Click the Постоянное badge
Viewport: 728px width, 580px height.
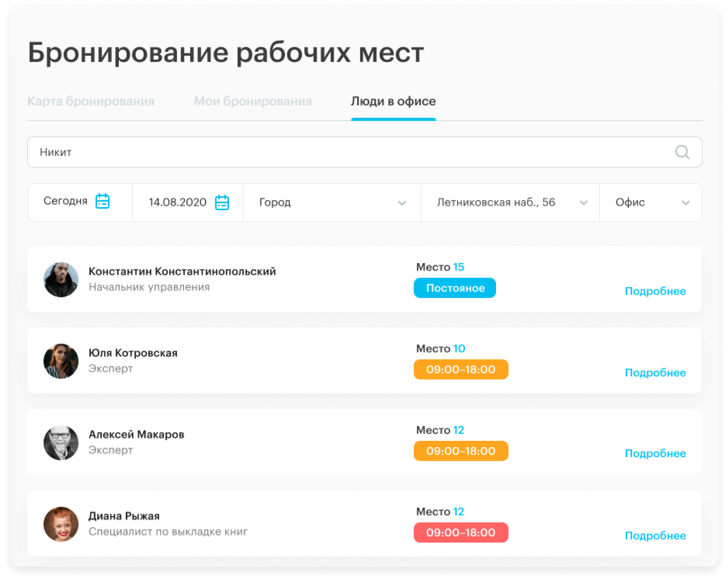click(454, 288)
